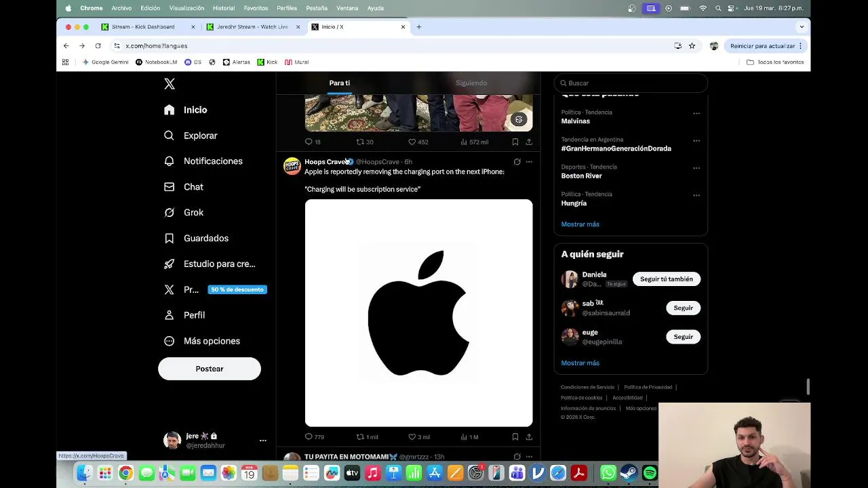The image size is (868, 488).
Task: Open more options for Malvinas trend
Action: (696, 114)
